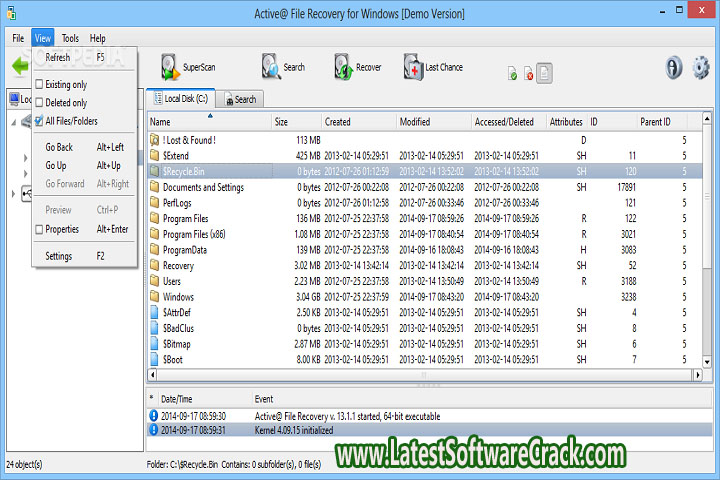Choose Settings from the View menu

click(x=58, y=256)
